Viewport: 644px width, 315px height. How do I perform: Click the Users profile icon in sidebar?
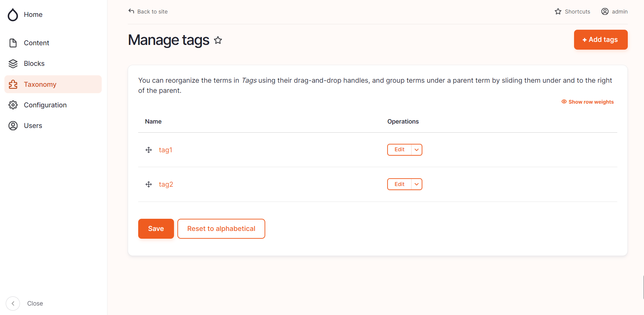click(x=13, y=126)
